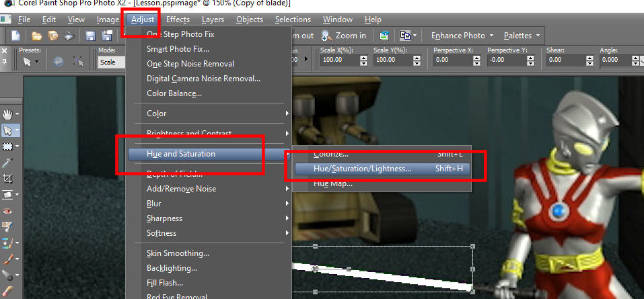The width and height of the screenshot is (644, 299).
Task: Click the Apply transform preset icon
Action: click(59, 62)
